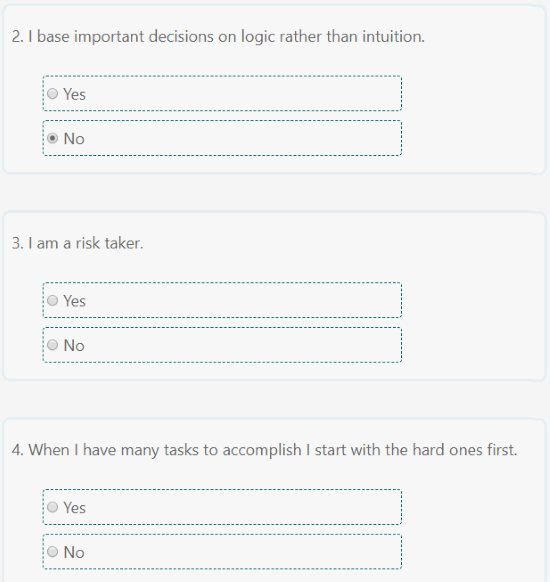Click question 2 statement about logic
Screen dimensions: 550x582
click(218, 37)
